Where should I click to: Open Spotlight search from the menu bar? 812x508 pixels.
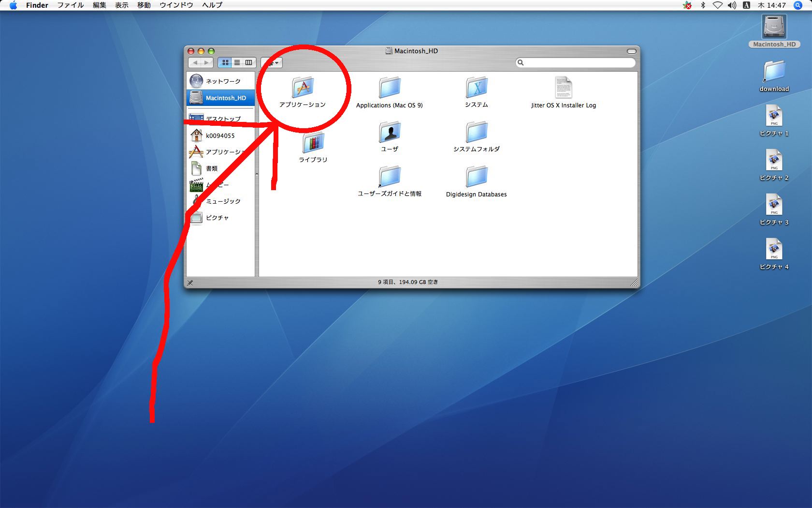tap(798, 5)
